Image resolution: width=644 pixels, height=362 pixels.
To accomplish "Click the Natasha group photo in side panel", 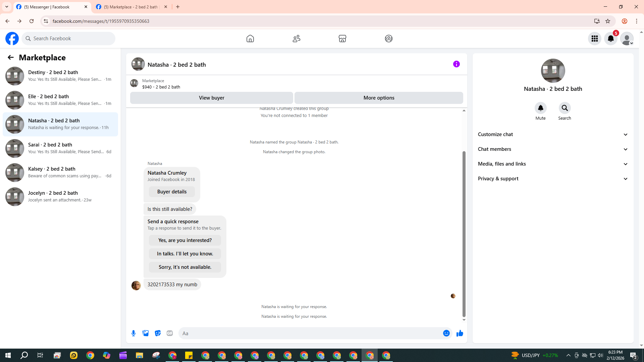I will pyautogui.click(x=553, y=71).
